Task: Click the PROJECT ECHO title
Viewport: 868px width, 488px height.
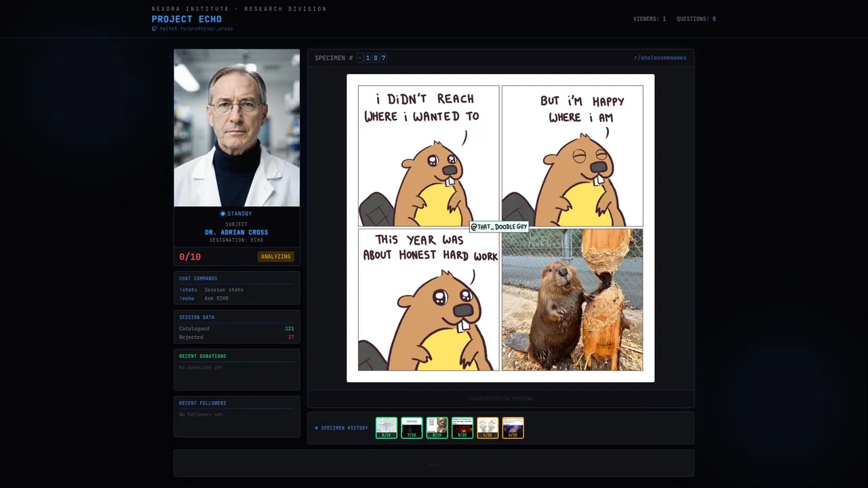Action: click(186, 19)
